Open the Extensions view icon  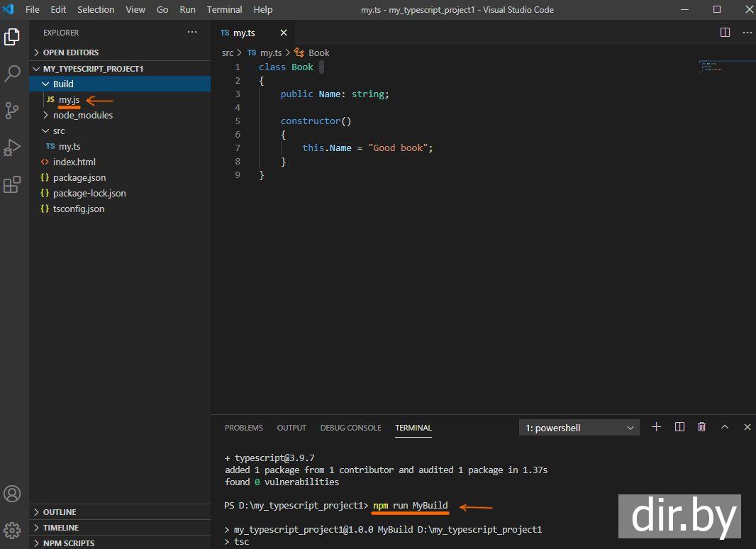point(12,184)
